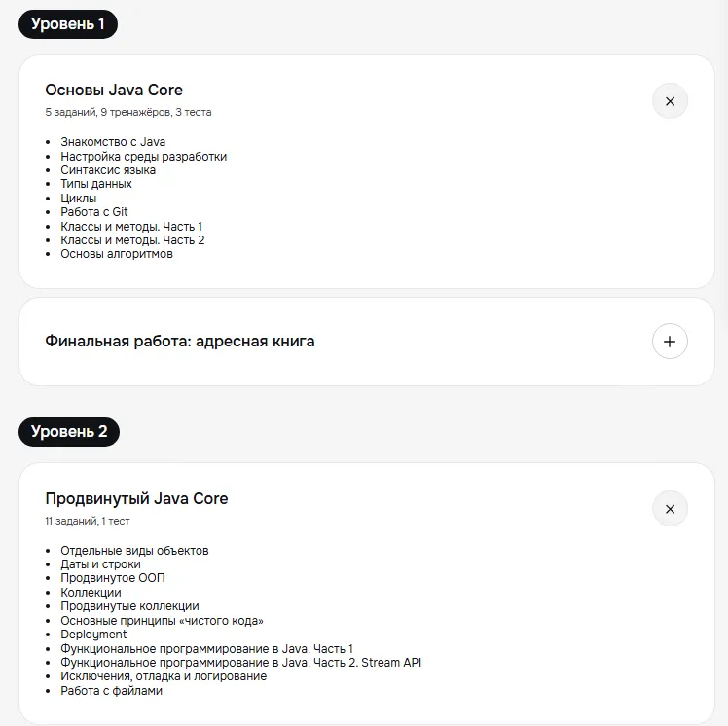
Task: Select Настройка среды разработки topic
Action: [x=143, y=157]
